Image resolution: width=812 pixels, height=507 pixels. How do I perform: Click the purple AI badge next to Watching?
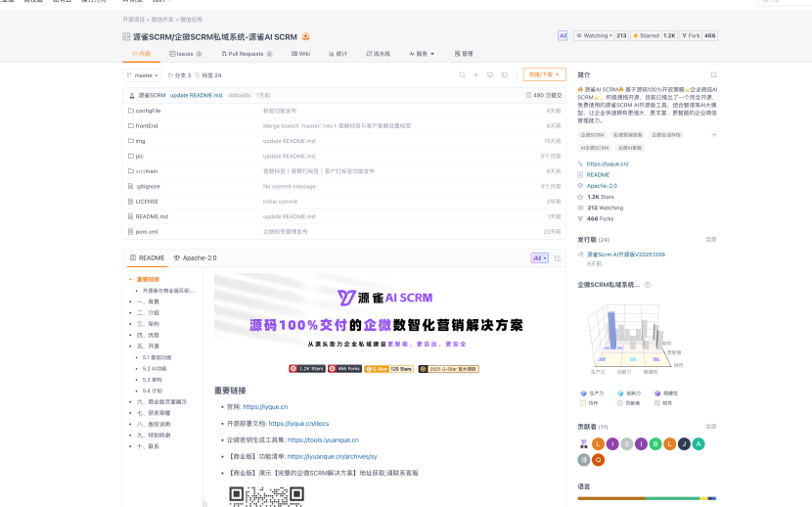(x=563, y=36)
